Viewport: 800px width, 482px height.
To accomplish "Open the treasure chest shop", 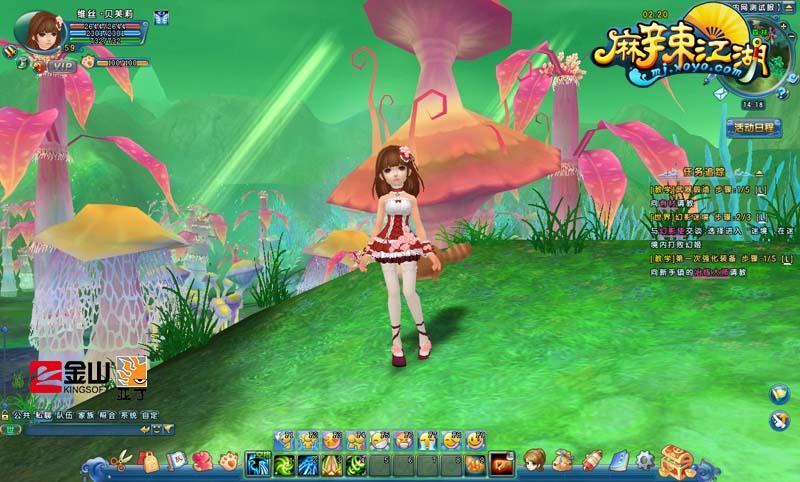I will pos(676,461).
